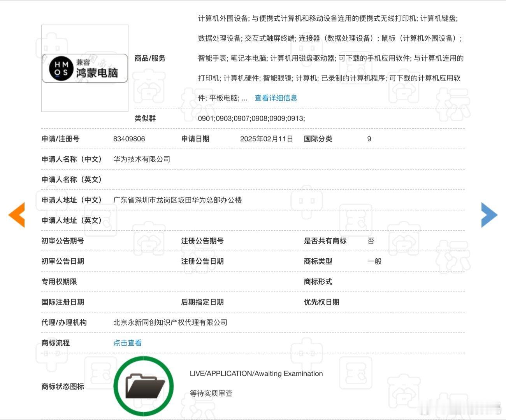The image size is (506, 420).
Task: Open the 鸿蒙电脑 trademark image thumbnail
Action: click(x=85, y=68)
